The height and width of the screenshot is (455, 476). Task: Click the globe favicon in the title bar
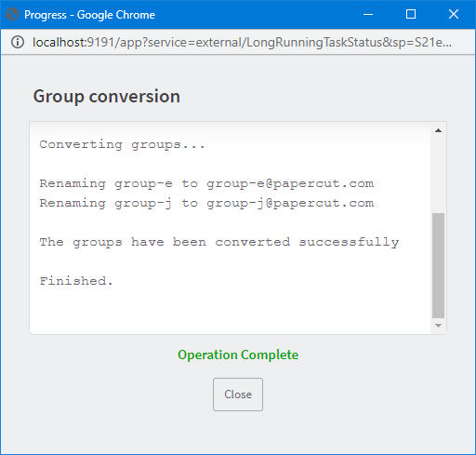tap(12, 14)
